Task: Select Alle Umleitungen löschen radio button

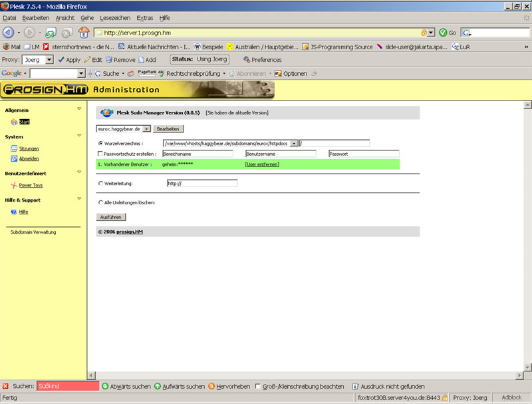Action: [100, 203]
